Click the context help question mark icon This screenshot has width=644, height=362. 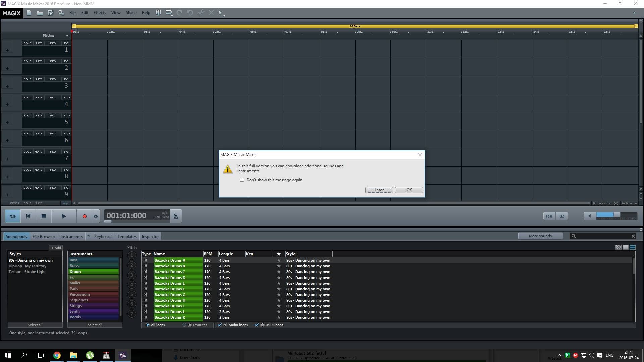[x=158, y=13]
